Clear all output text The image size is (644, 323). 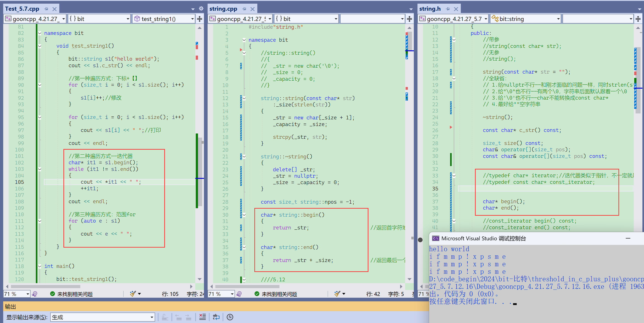[203, 317]
